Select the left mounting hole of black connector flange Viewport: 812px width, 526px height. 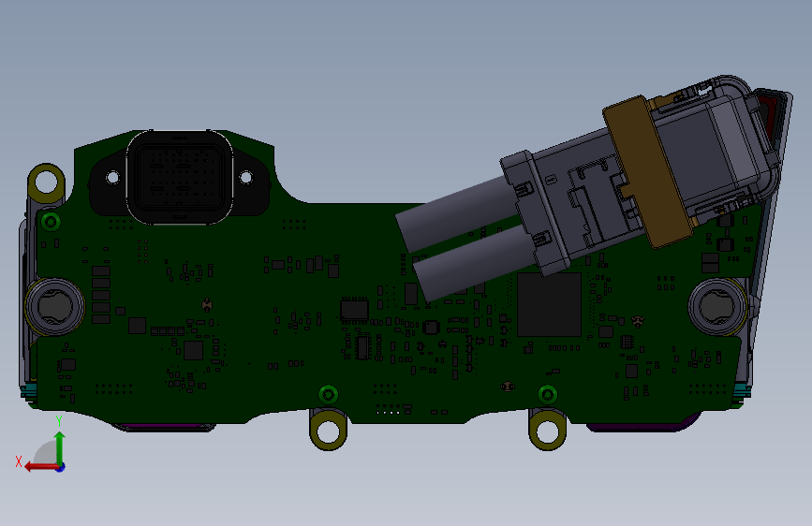[x=112, y=178]
